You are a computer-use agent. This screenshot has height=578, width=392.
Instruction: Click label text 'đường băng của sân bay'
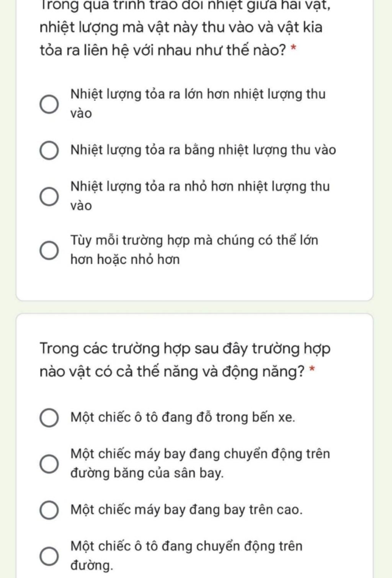[x=147, y=473]
